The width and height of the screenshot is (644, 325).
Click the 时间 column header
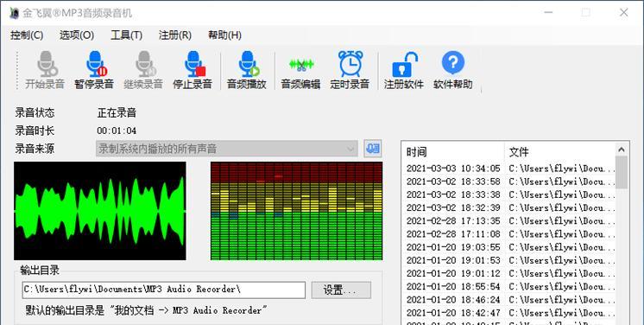click(x=453, y=152)
